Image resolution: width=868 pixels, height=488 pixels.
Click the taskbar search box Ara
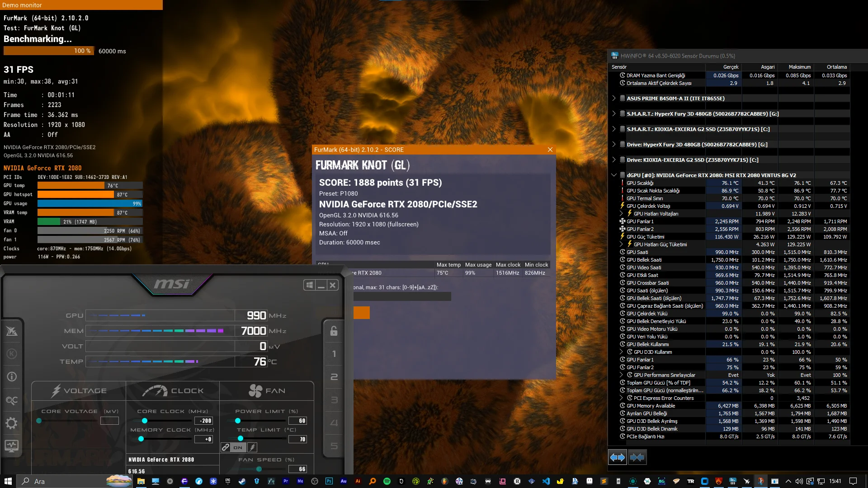click(x=75, y=481)
